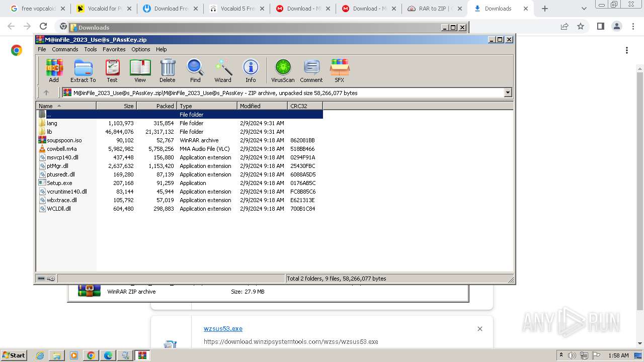Open the Chrome profile avatar
The image size is (644, 362).
617,27
